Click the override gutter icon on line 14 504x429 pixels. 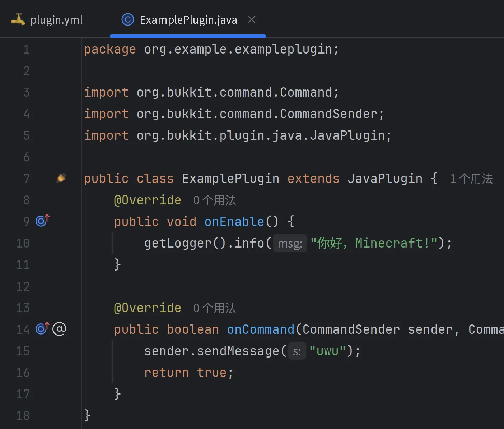pyautogui.click(x=42, y=328)
